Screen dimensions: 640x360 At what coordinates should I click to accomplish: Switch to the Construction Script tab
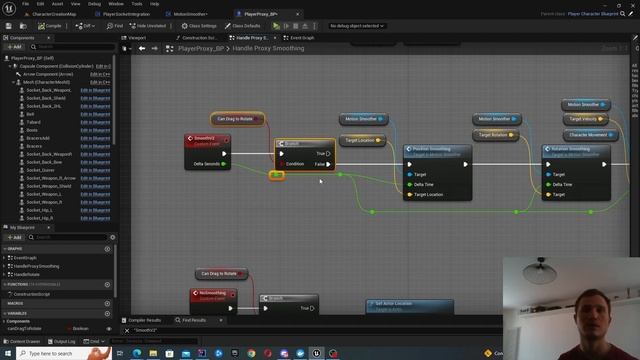(198, 38)
